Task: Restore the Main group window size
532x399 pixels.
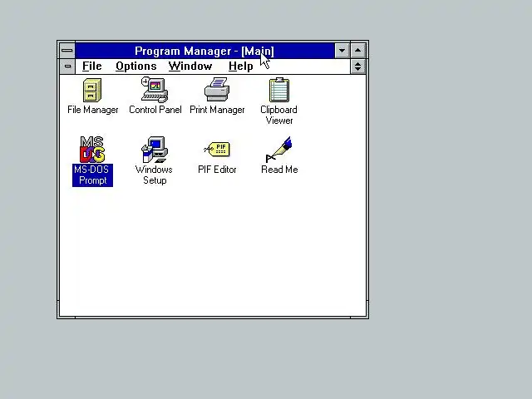Action: coord(358,66)
